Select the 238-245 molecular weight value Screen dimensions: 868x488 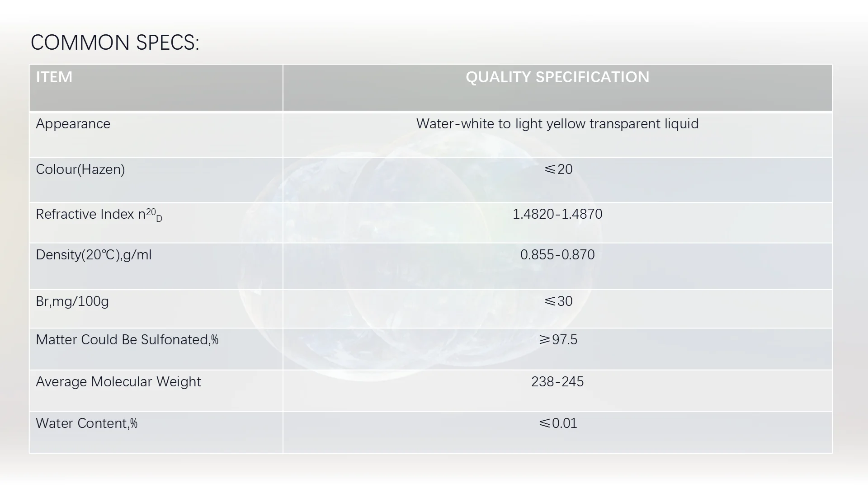(557, 382)
